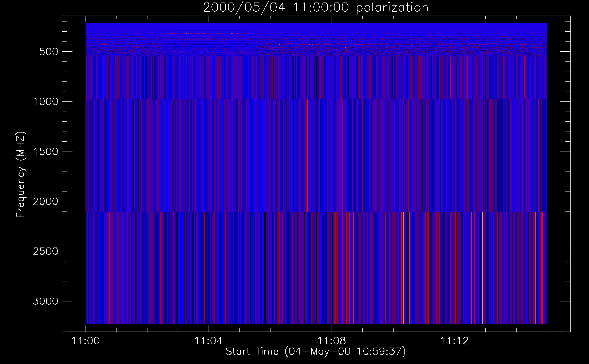Click the 11:04 time tick label
The height and width of the screenshot is (364, 589).
pyautogui.click(x=209, y=341)
